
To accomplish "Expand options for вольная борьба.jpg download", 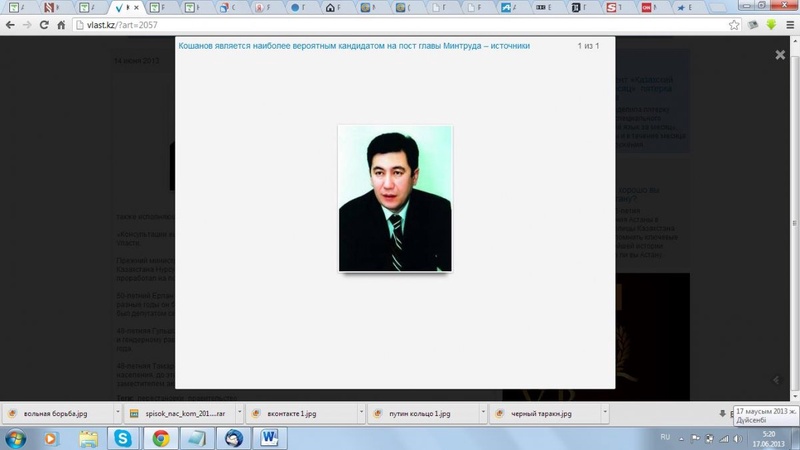I will click(x=116, y=413).
